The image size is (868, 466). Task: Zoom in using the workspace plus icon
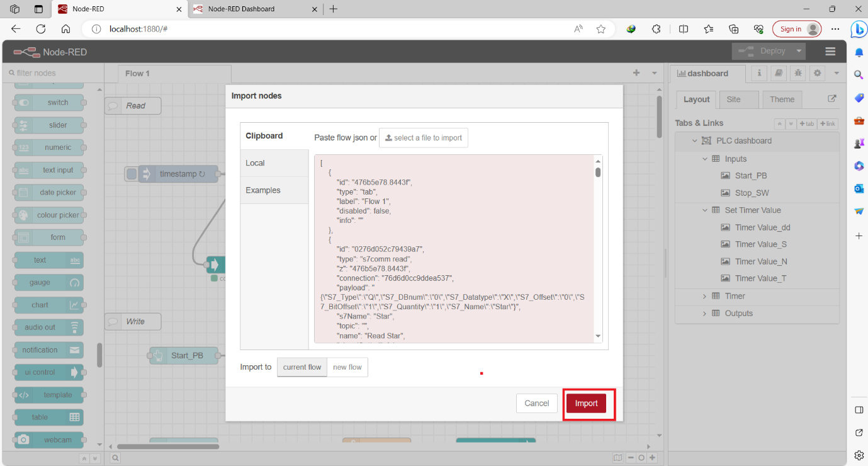(651, 458)
